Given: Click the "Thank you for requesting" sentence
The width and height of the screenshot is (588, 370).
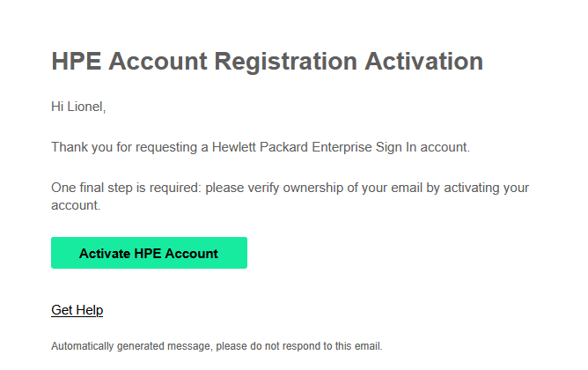Looking at the screenshot, I should coord(261,147).
